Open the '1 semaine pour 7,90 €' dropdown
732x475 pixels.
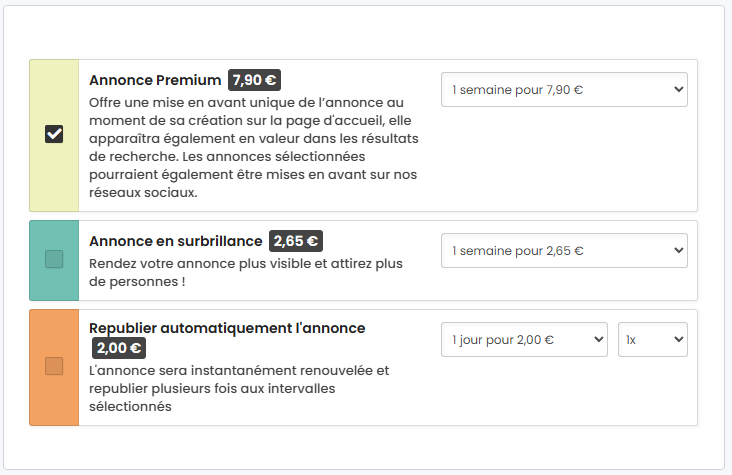[x=563, y=89]
